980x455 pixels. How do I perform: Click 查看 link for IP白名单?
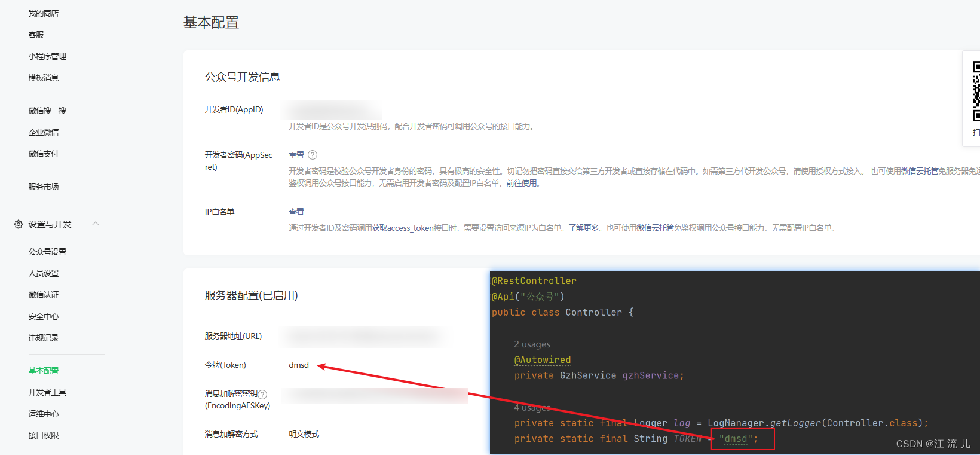pyautogui.click(x=296, y=212)
